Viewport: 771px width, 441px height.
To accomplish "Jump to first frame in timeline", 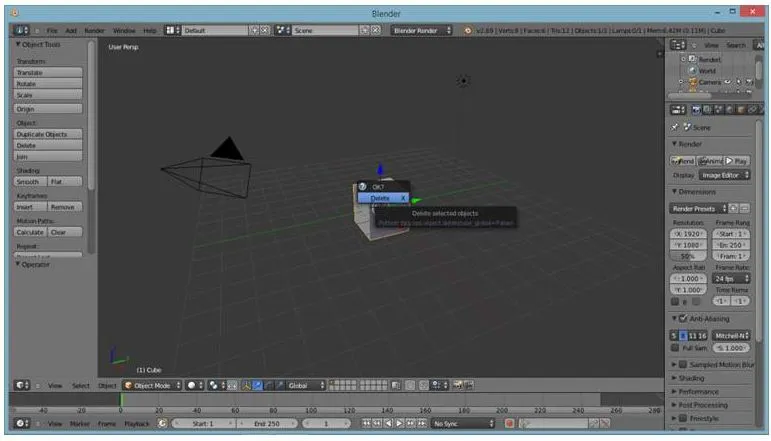I will tap(366, 423).
